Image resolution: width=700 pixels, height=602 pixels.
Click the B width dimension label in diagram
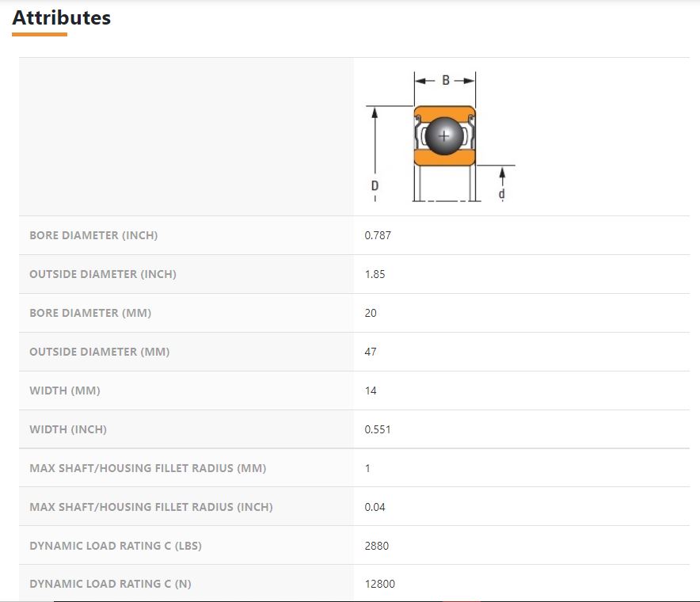[446, 81]
